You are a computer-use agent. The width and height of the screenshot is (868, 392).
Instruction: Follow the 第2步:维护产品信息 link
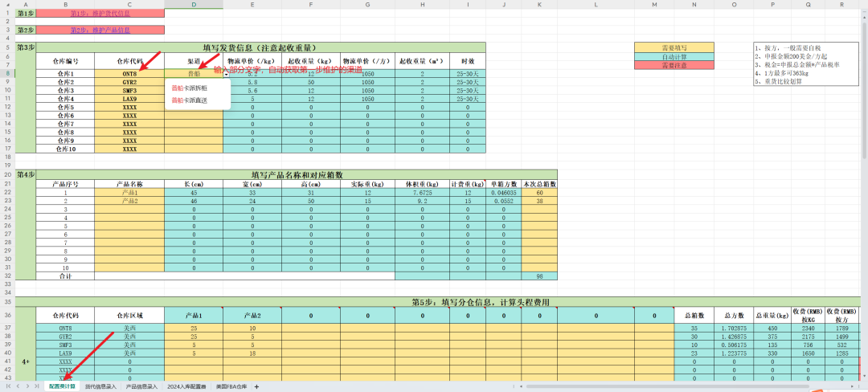pyautogui.click(x=100, y=30)
